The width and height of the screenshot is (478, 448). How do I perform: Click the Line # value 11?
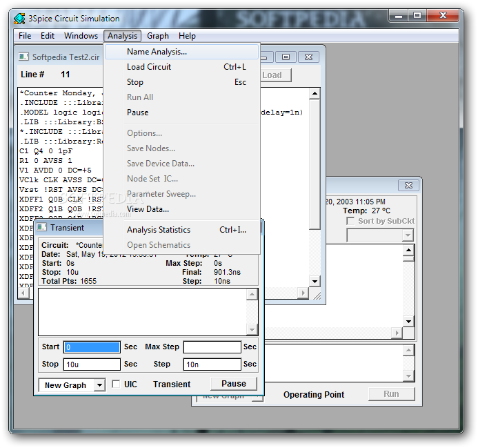[x=66, y=75]
